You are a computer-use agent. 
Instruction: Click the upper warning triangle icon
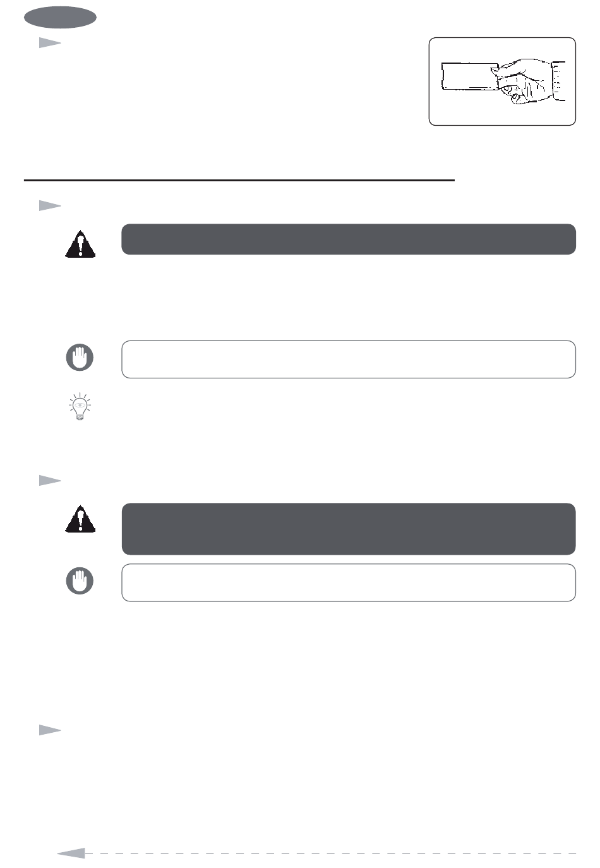click(x=80, y=244)
